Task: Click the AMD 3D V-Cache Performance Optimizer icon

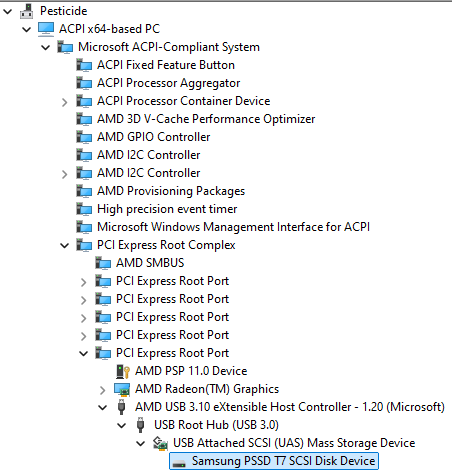Action: 84,119
